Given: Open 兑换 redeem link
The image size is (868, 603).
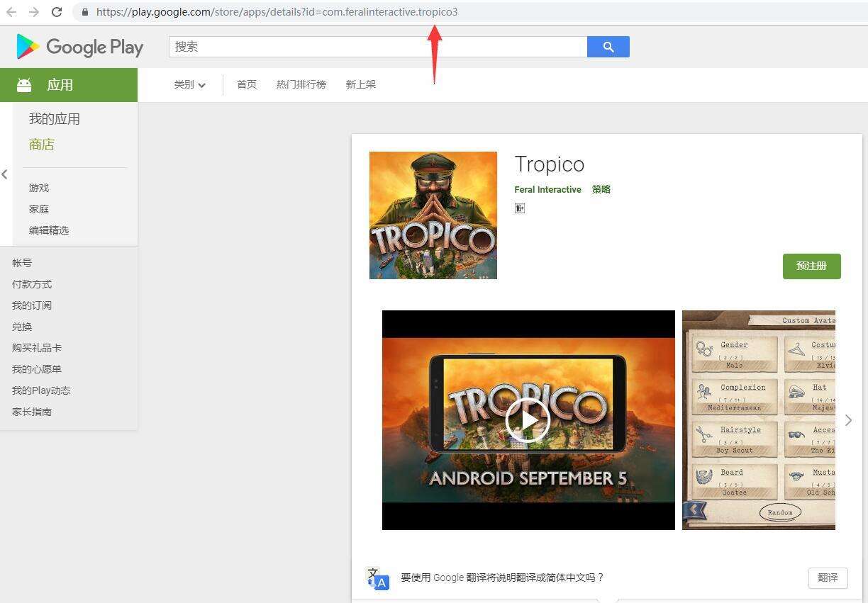Looking at the screenshot, I should coord(22,327).
